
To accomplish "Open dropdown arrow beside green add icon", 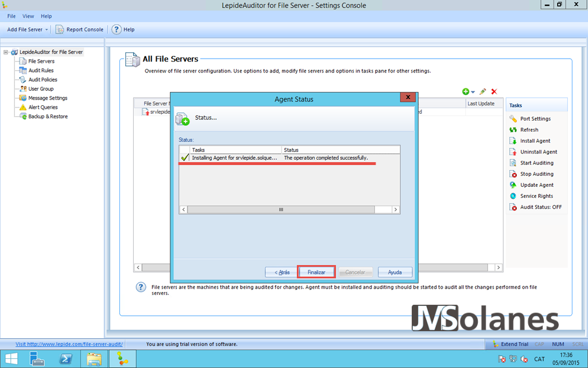I will point(473,92).
